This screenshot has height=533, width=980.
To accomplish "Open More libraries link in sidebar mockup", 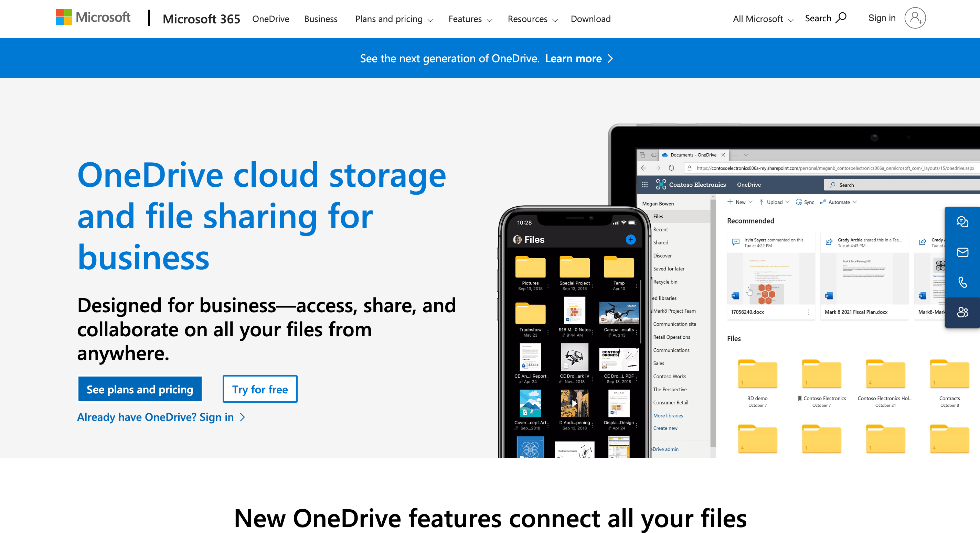I will tap(668, 415).
